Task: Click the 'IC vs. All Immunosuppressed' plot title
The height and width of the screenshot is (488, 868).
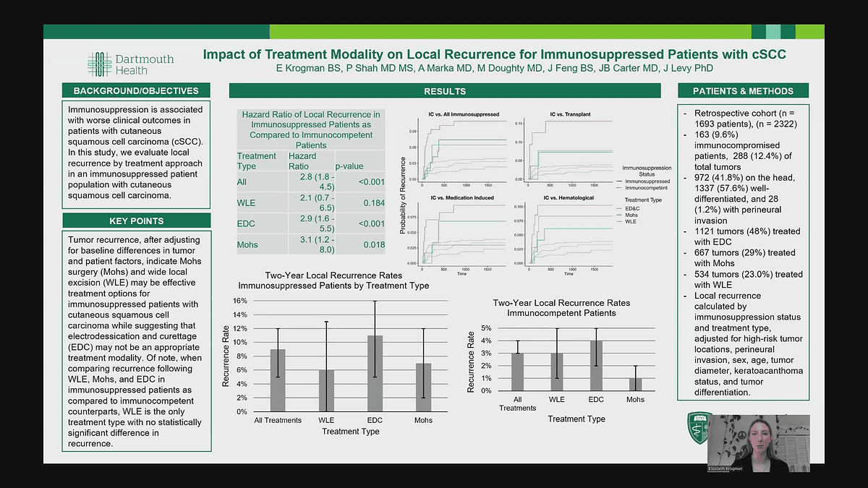Action: click(463, 115)
